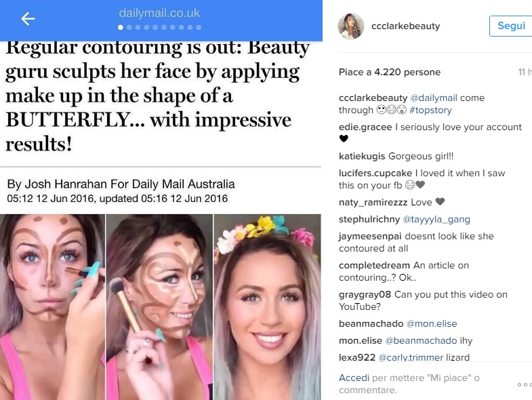
Task: Open the edie.gracee commenter profile
Action: point(365,127)
